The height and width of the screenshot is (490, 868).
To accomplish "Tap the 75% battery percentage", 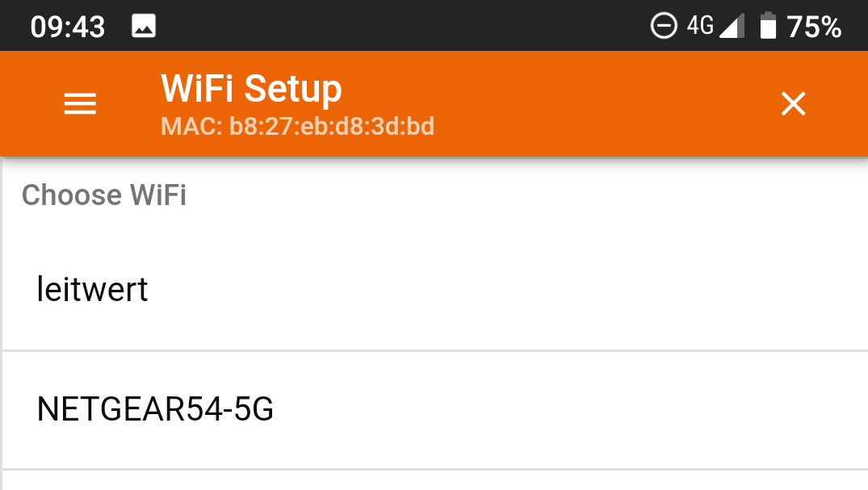I will (814, 27).
